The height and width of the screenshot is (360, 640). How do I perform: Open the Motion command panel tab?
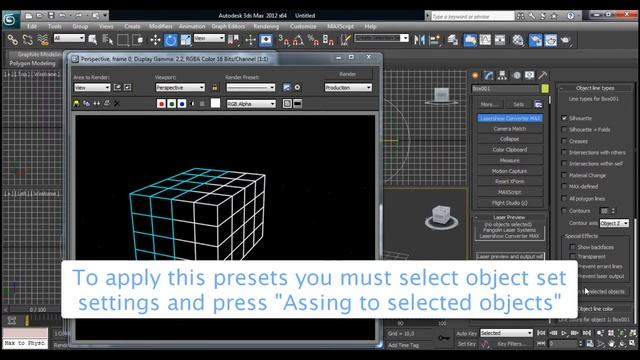click(x=516, y=76)
